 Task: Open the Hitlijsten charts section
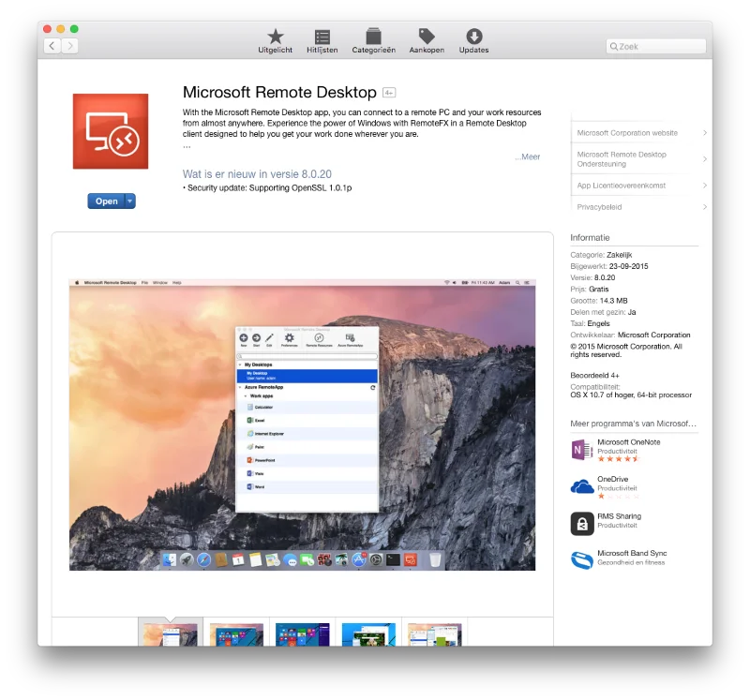322,40
